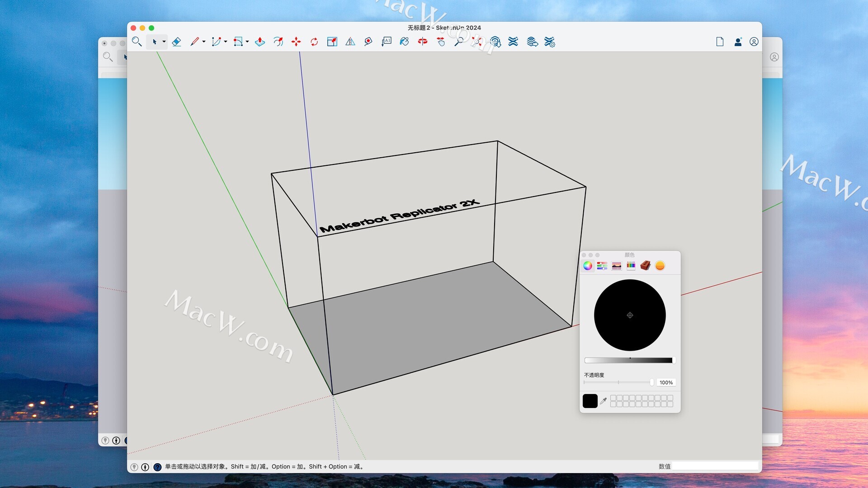Viewport: 868px width, 488px height.
Task: Switch to the pencils crayon picker tab
Action: [631, 266]
